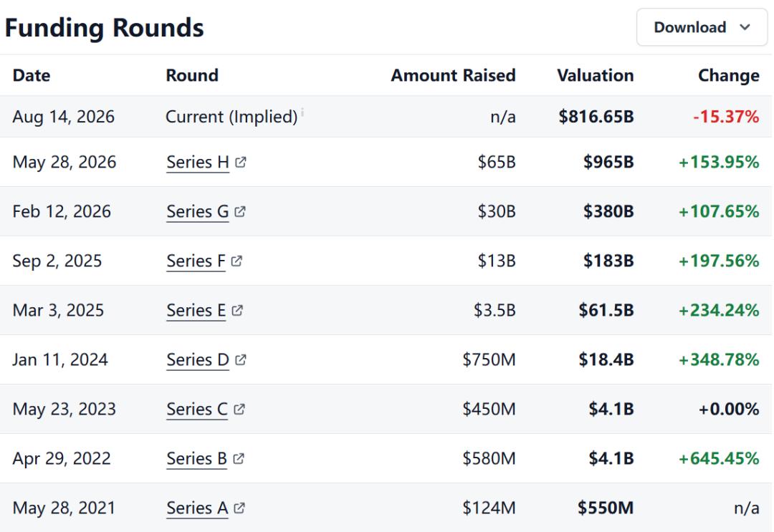This screenshot has height=532, width=774.
Task: Select the $816.65B current implied valuation
Action: tap(596, 117)
